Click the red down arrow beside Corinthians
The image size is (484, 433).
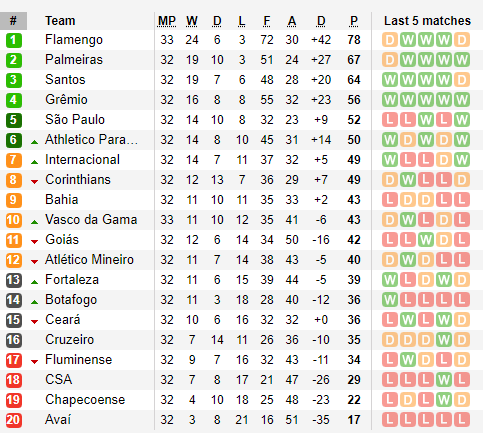pyautogui.click(x=34, y=182)
